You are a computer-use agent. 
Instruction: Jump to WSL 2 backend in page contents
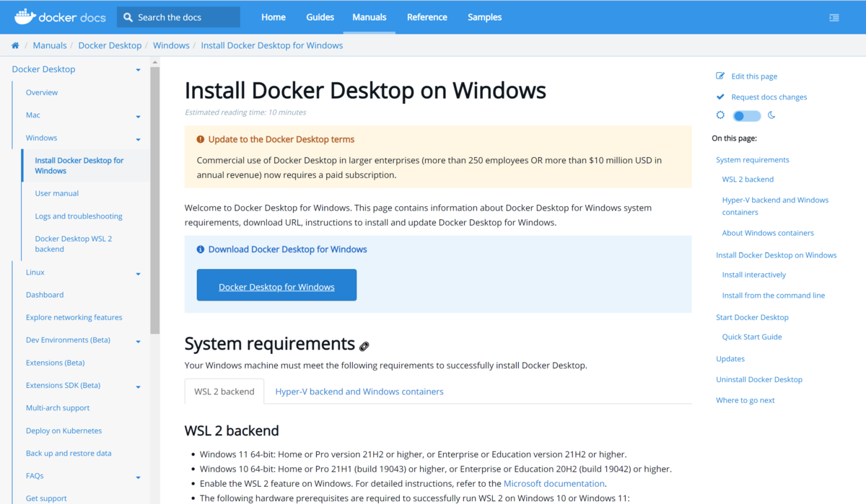[x=748, y=180]
